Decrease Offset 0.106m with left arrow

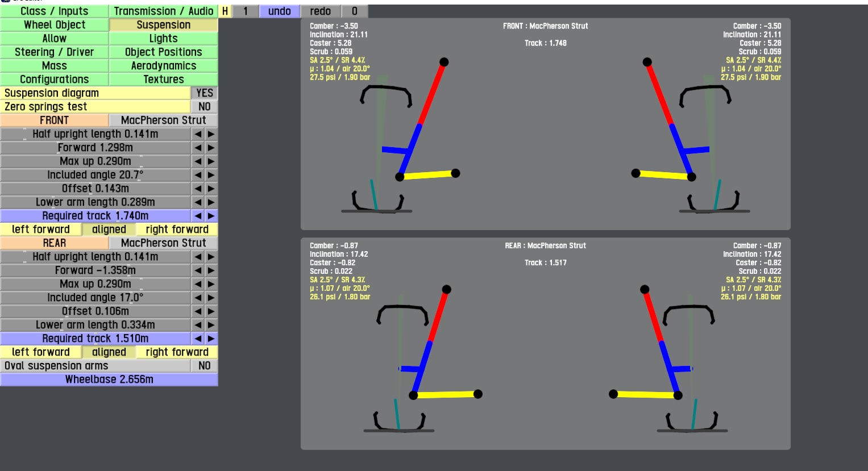198,311
